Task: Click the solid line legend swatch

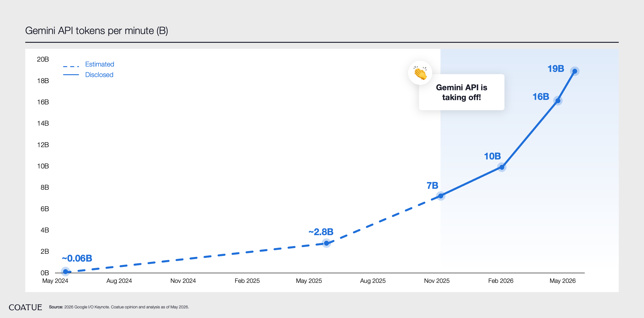Action: [x=71, y=75]
